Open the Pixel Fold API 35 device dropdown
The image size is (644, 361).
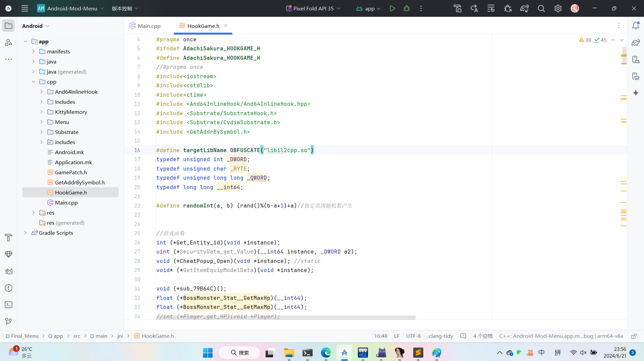(313, 8)
